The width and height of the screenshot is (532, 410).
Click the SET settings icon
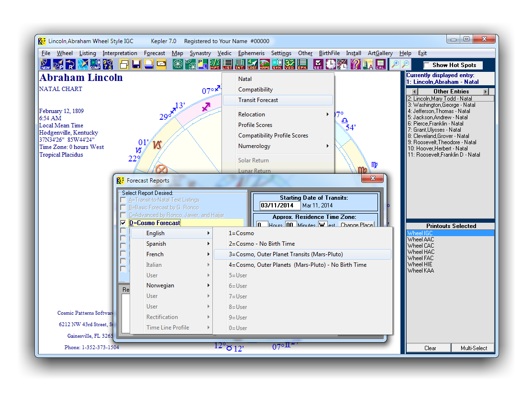tap(318, 64)
